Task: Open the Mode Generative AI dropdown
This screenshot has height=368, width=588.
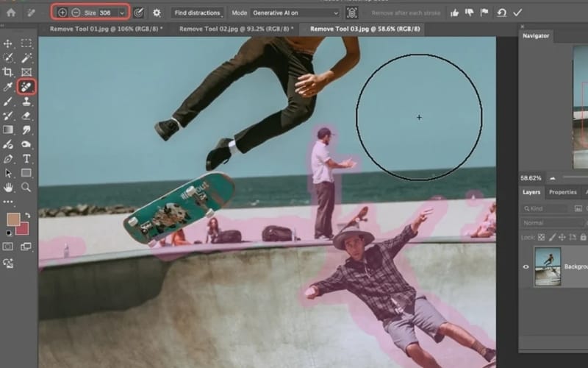Action: click(295, 13)
